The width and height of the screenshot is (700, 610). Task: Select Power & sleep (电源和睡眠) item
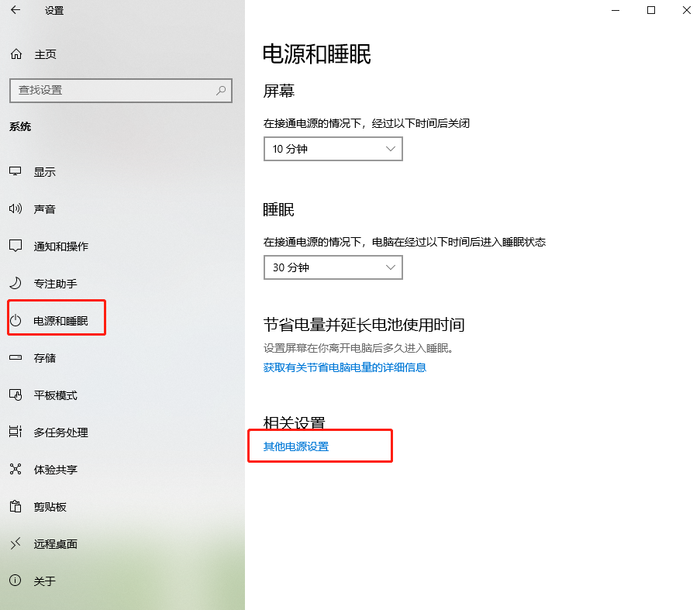tap(60, 321)
